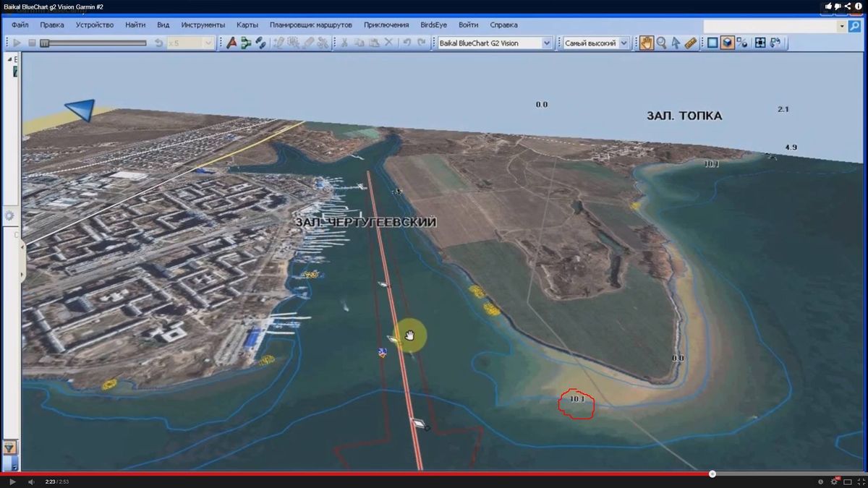Click the 10.1 depth value circled in red
The height and width of the screenshot is (488, 868).
pos(576,399)
